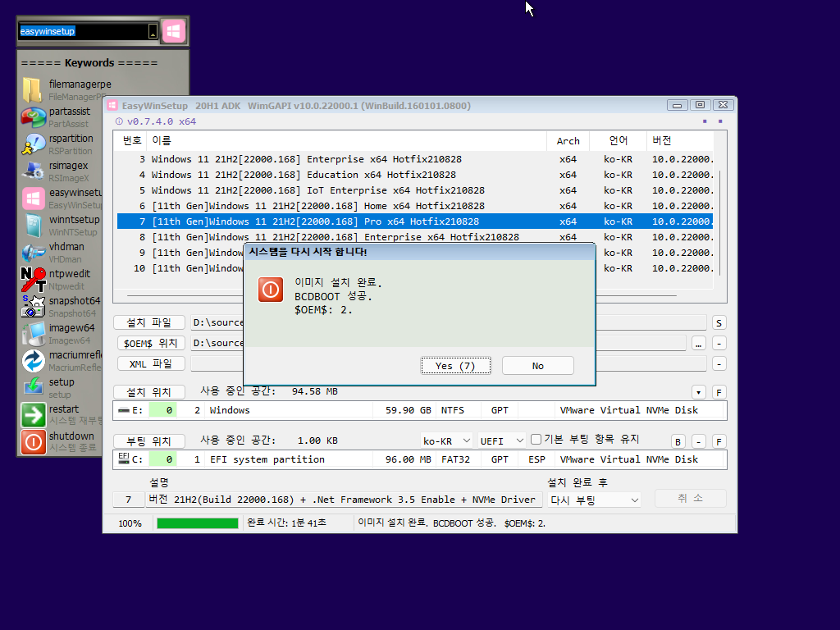
Task: Click the description index field showing 7
Action: pos(129,500)
